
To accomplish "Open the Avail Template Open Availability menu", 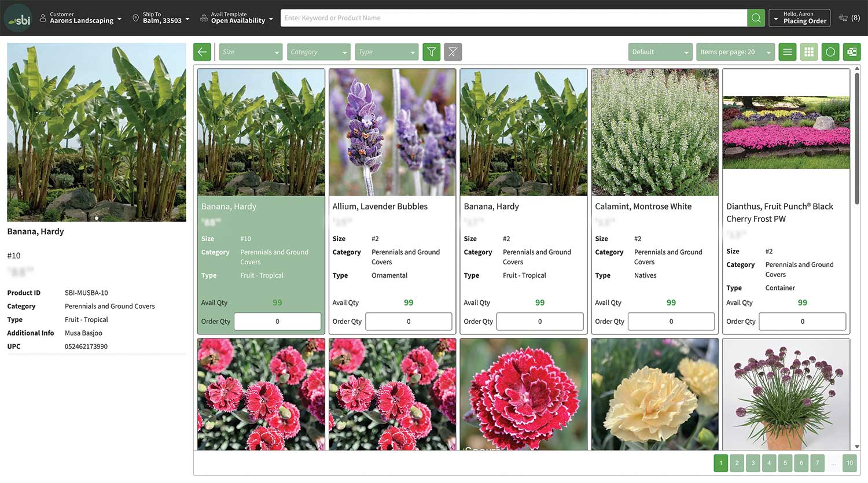I will [x=236, y=18].
